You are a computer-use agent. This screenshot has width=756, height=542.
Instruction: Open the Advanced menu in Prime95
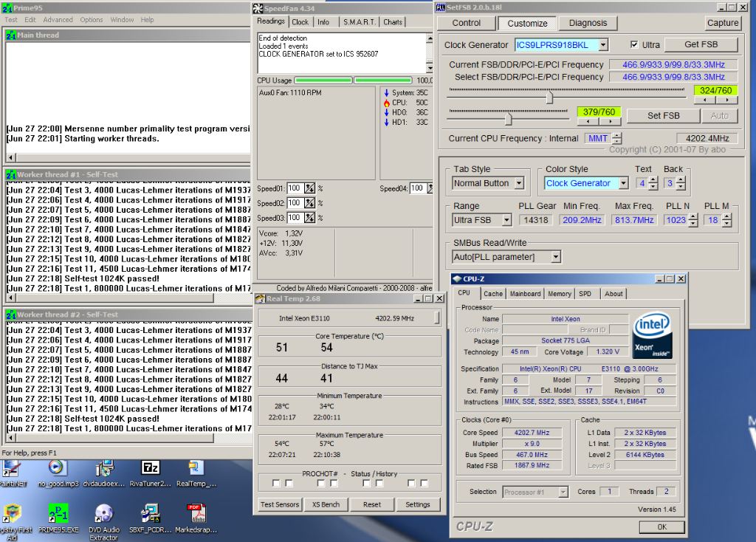coord(58,20)
